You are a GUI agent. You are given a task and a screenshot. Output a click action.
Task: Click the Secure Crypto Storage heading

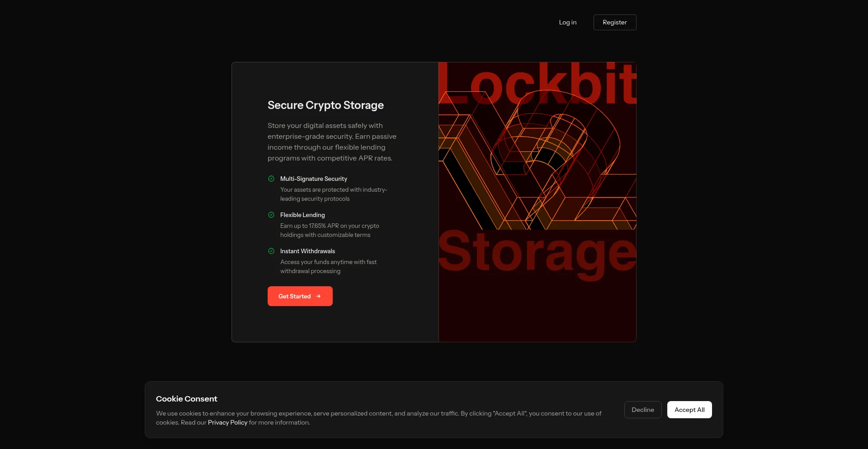(x=325, y=105)
